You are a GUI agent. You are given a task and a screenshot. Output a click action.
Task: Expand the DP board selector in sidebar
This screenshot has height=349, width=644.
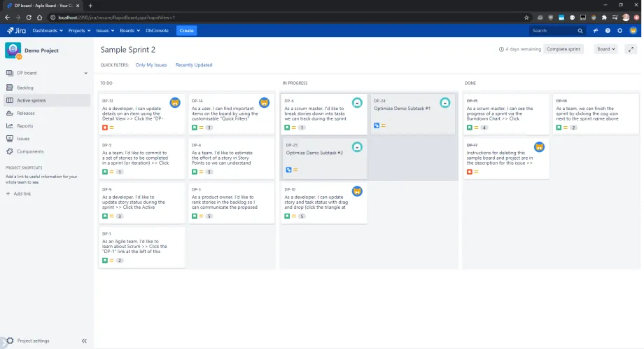86,73
